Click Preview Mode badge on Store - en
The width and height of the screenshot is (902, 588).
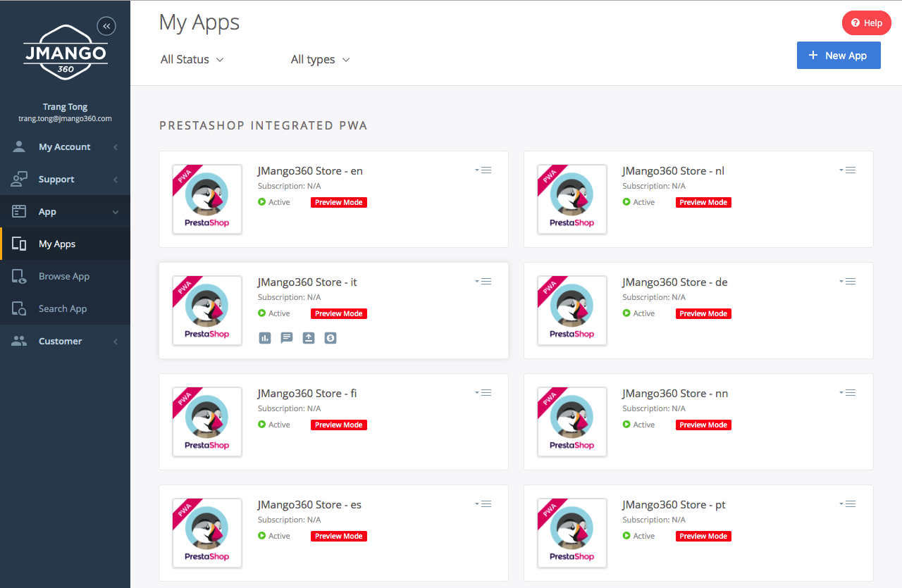pyautogui.click(x=339, y=202)
